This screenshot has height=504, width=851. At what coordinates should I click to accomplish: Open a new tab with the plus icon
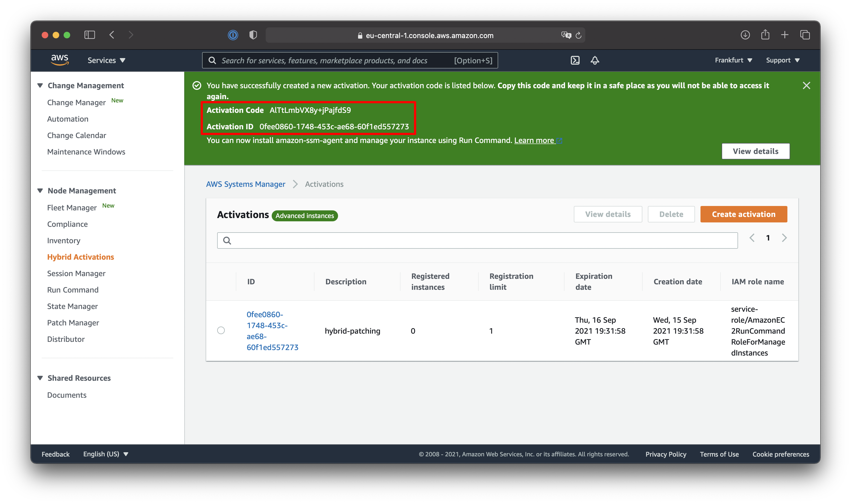[785, 35]
